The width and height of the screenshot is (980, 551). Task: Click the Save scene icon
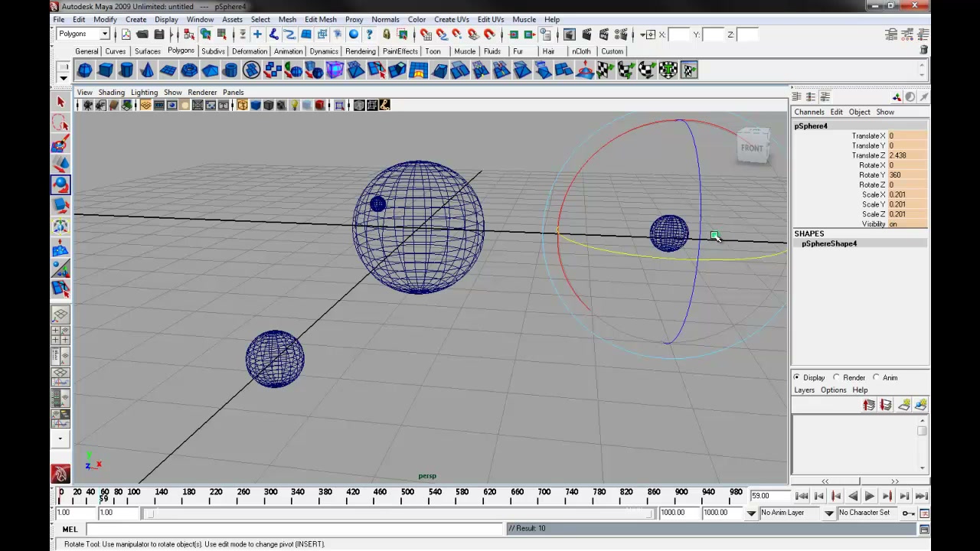tap(158, 34)
